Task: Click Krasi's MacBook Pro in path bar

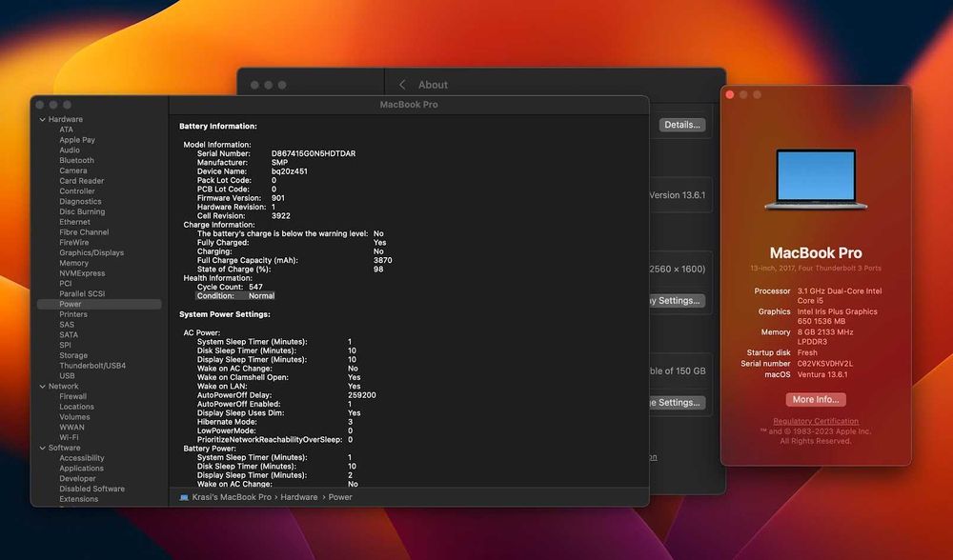Action: [232, 497]
